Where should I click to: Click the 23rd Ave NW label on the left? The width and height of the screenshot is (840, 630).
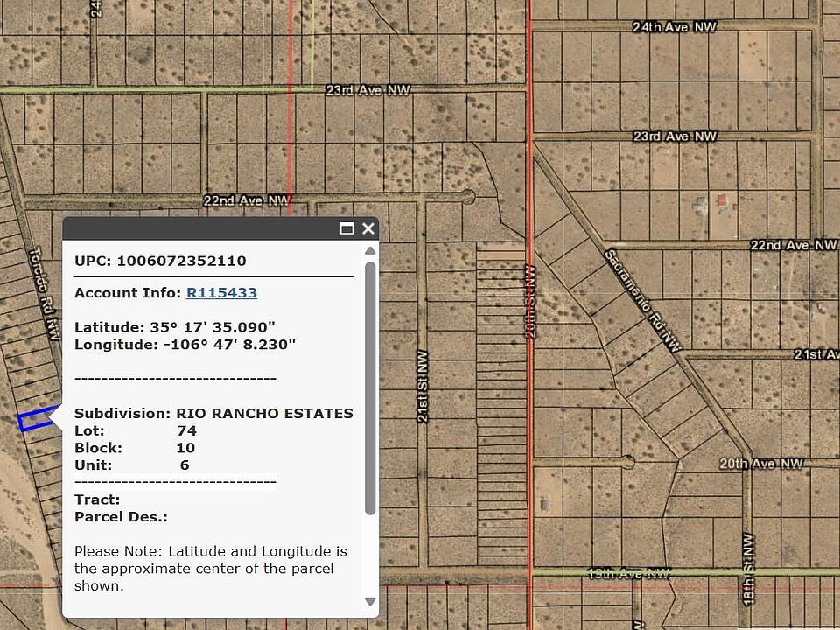(367, 90)
